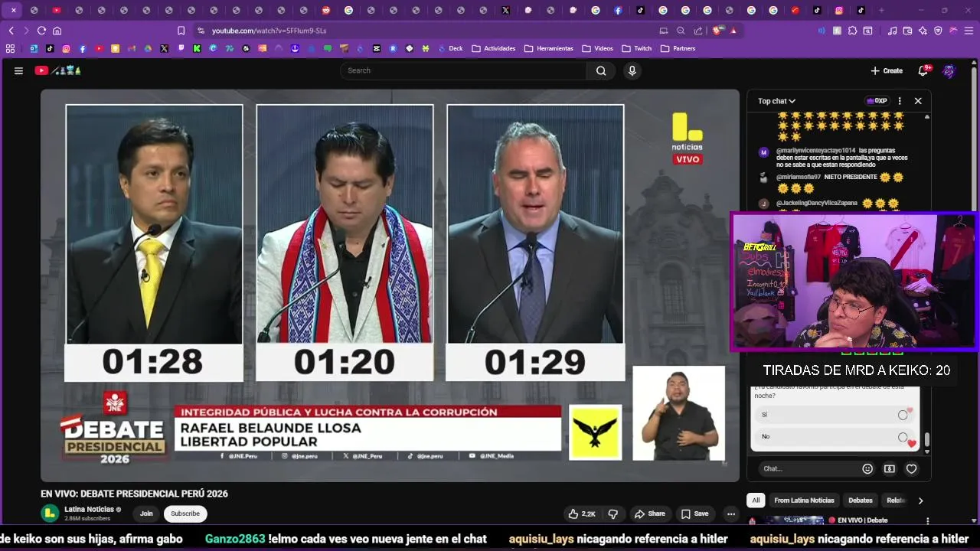This screenshot has height=551, width=980.
Task: Like the video with thumbs up
Action: [x=581, y=514]
